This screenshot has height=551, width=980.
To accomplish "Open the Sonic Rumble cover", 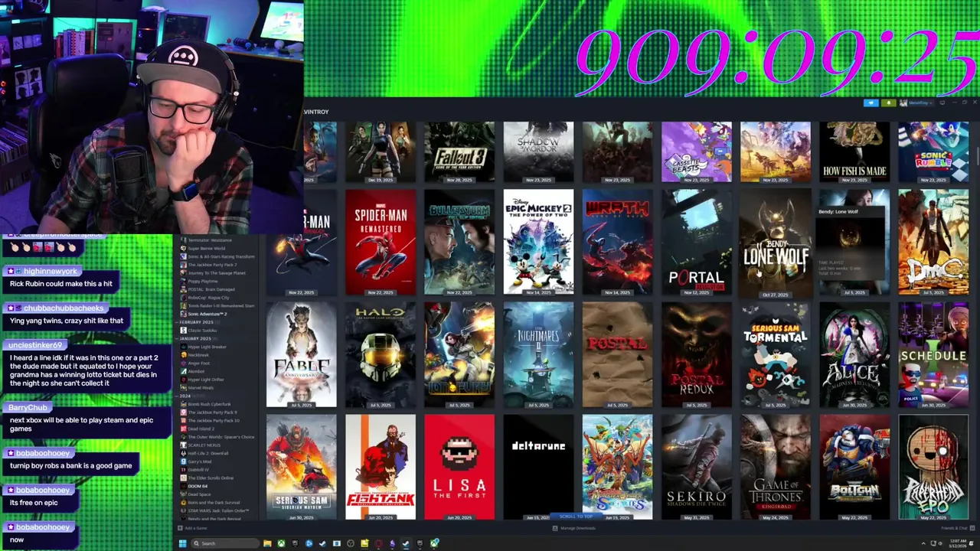I will (933, 152).
